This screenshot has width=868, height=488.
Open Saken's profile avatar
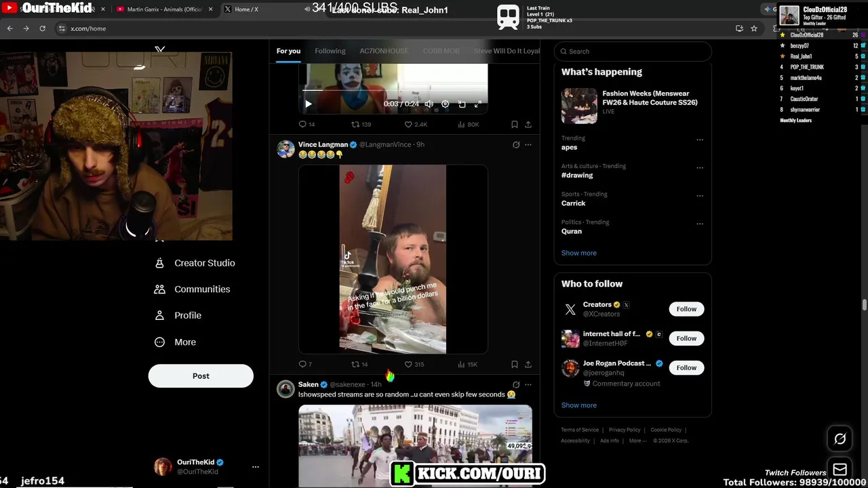tap(285, 389)
